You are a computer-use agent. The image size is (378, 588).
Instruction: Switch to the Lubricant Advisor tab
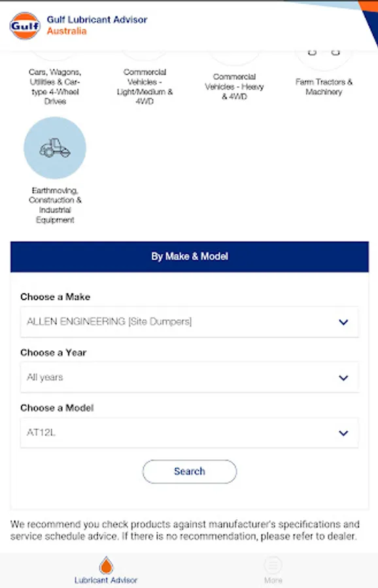tap(105, 568)
